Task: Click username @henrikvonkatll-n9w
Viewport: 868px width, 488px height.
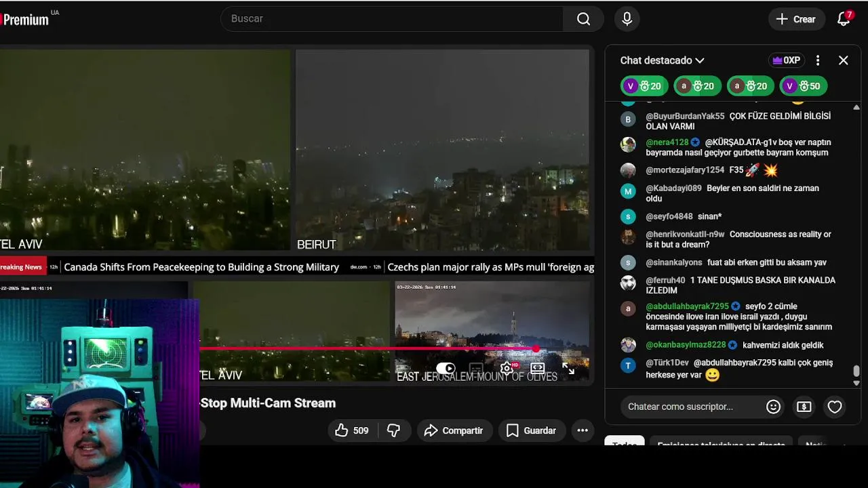Action: click(685, 235)
